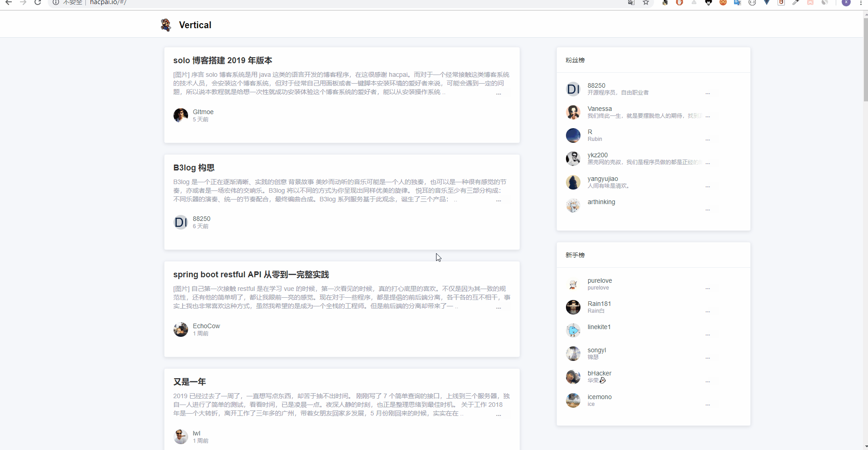Click the "6 天前" timestamp under 88250
Viewport: 868px width, 450px height.
click(x=201, y=226)
